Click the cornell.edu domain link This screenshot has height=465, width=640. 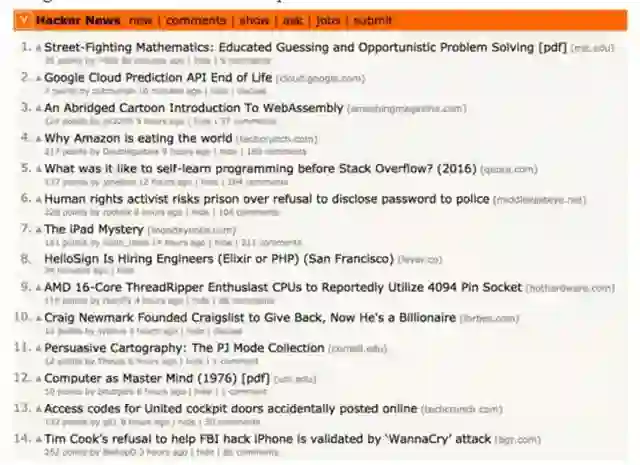tap(357, 349)
